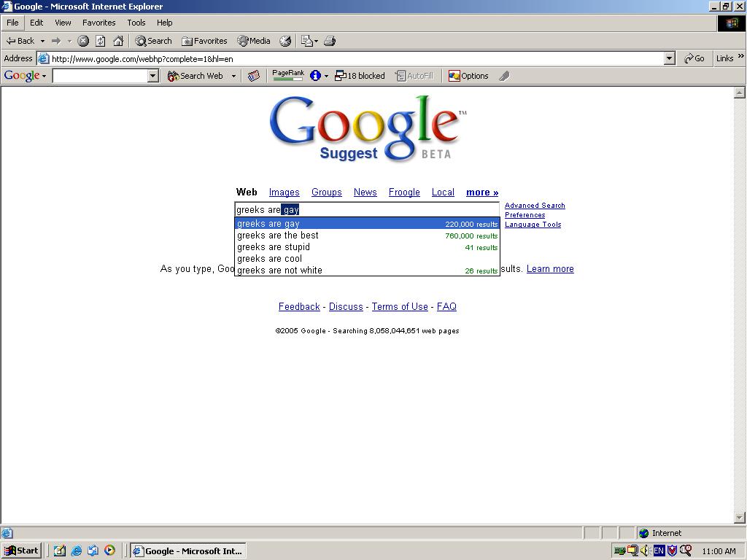Click the Go button beside address bar

(694, 58)
